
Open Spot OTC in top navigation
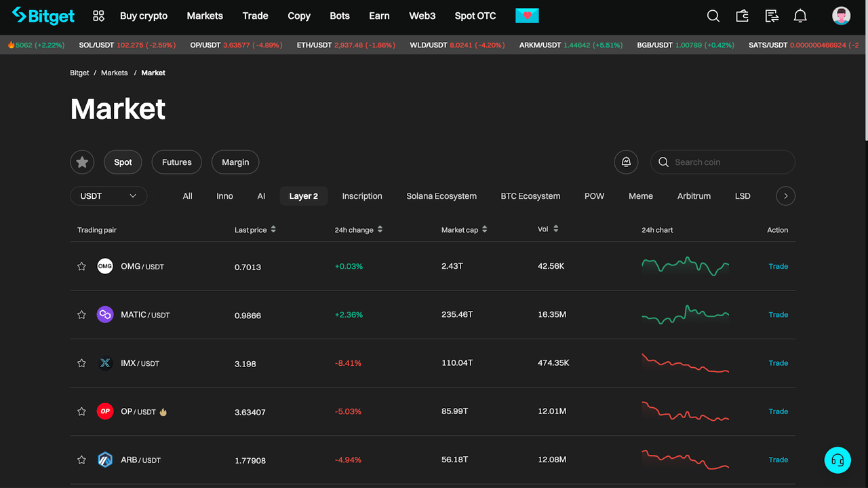coord(475,16)
